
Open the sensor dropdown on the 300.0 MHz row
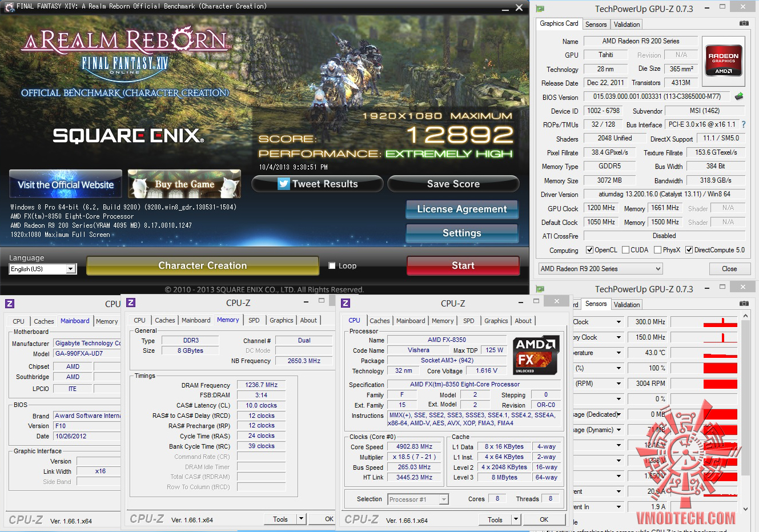coord(619,322)
